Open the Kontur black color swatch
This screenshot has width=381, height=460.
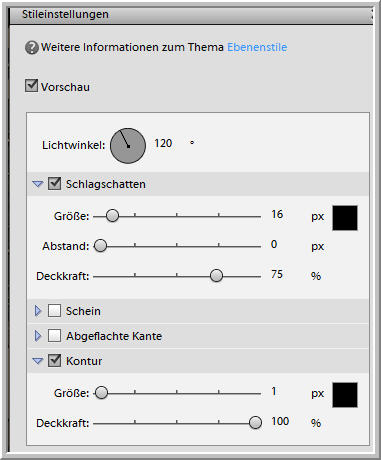pyautogui.click(x=345, y=395)
